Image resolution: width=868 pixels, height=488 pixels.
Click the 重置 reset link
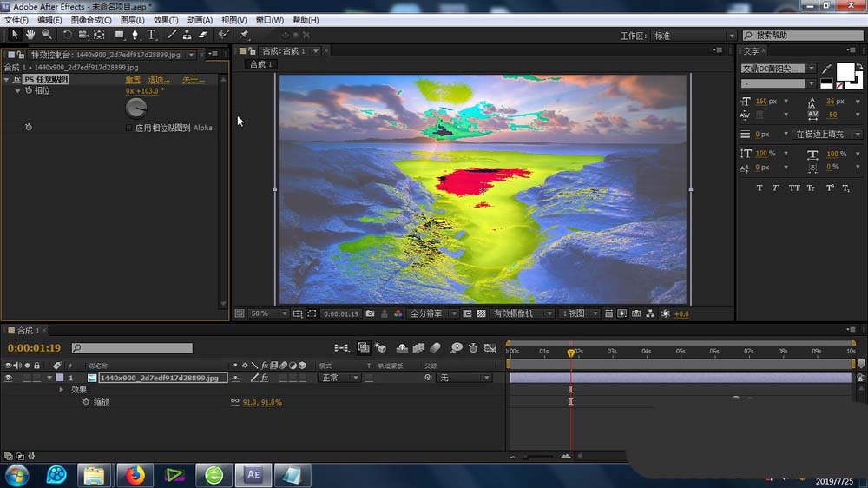pyautogui.click(x=133, y=80)
